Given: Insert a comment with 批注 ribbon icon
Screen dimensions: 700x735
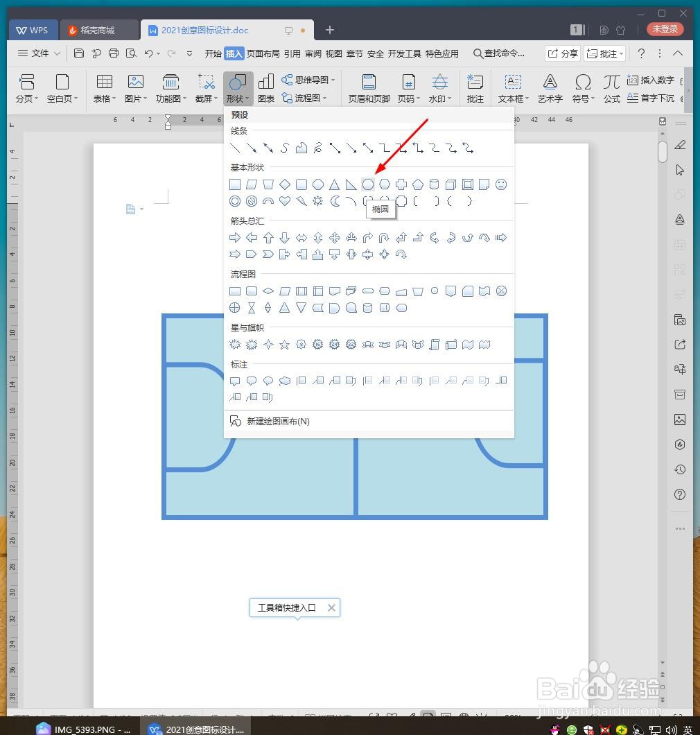Looking at the screenshot, I should (x=475, y=88).
